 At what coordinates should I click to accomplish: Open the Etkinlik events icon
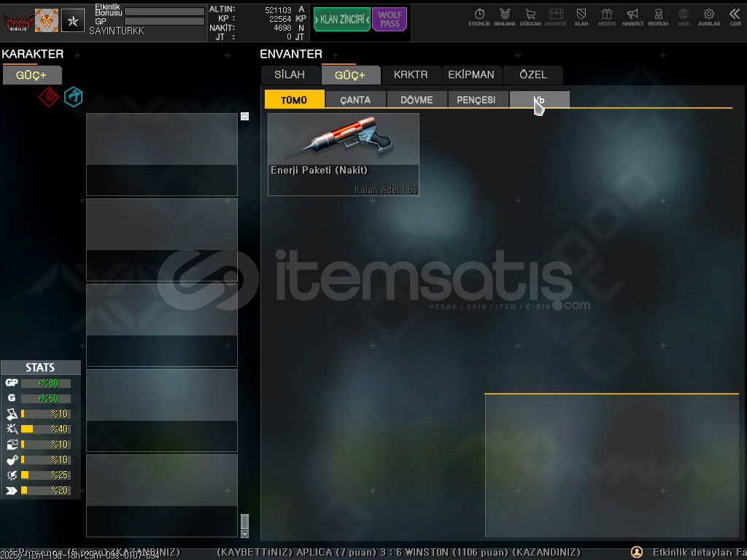pyautogui.click(x=479, y=17)
